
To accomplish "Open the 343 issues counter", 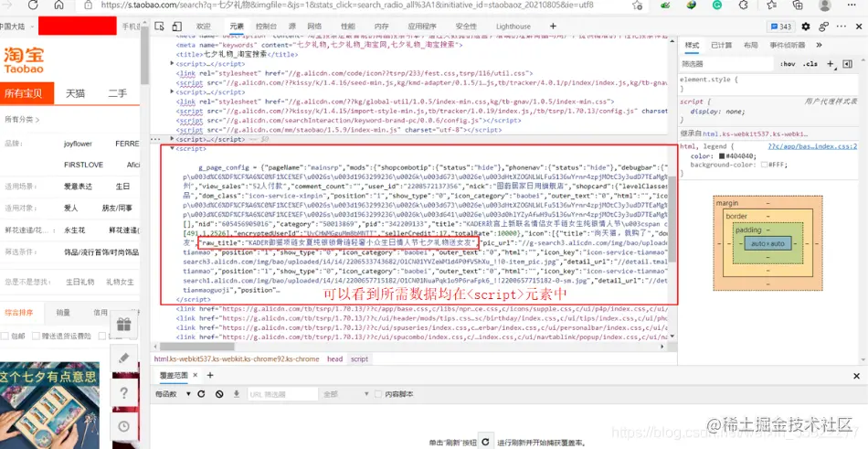I will point(781,27).
